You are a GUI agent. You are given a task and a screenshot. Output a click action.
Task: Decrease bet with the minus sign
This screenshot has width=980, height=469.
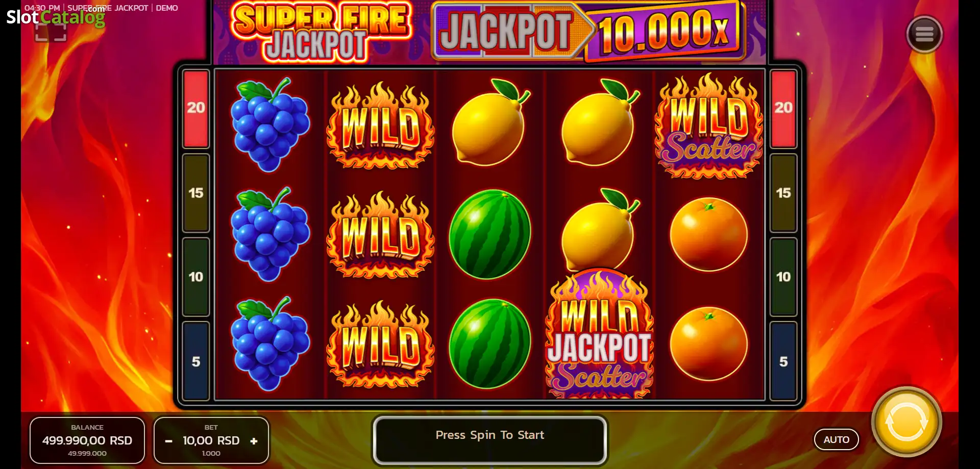pos(169,441)
